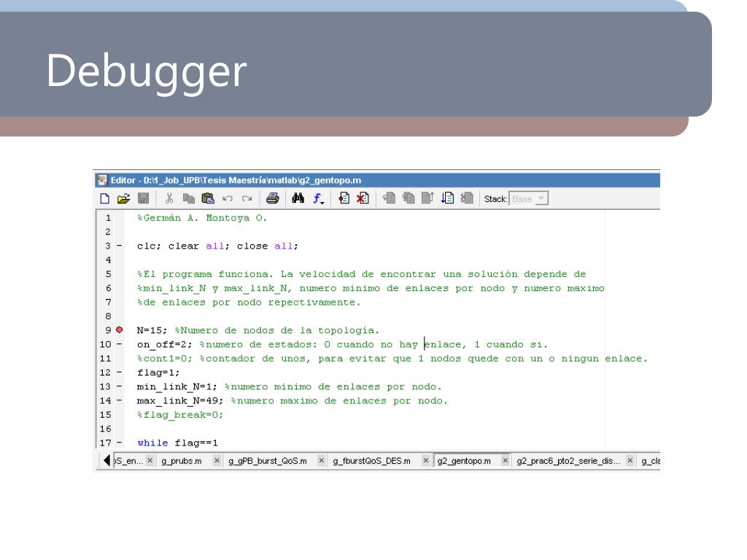
Task: Print the file with the printer icon
Action: tap(272, 198)
